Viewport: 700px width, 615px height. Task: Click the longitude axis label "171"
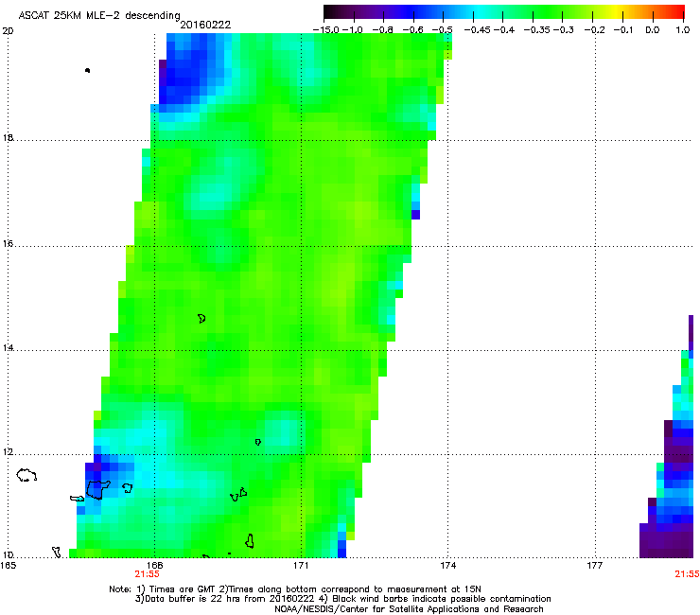point(301,566)
